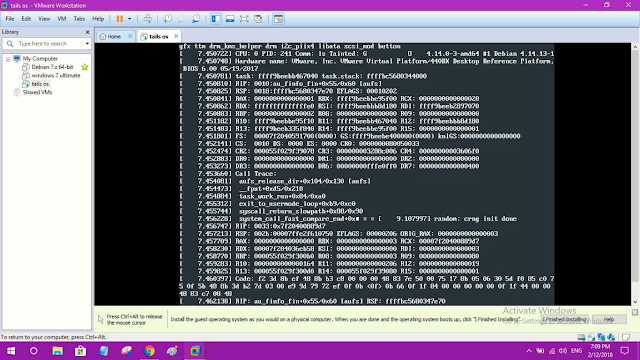Collapse the My Computer tree node

click(8, 59)
